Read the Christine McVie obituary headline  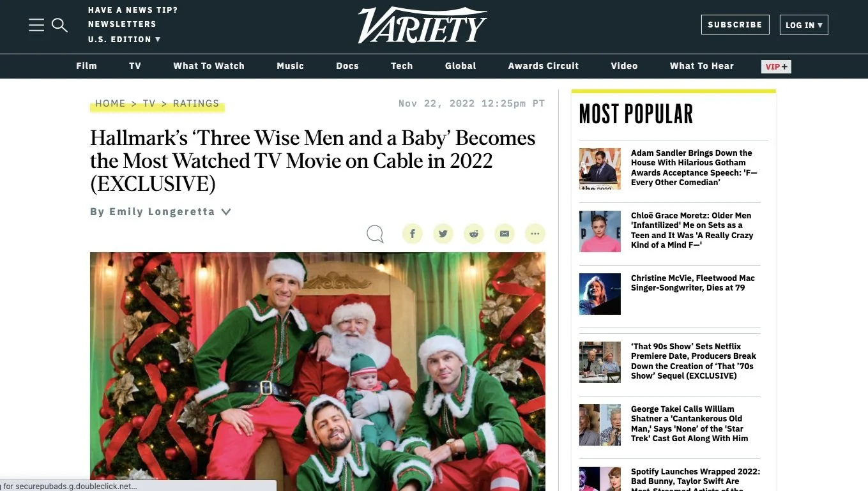tap(693, 283)
